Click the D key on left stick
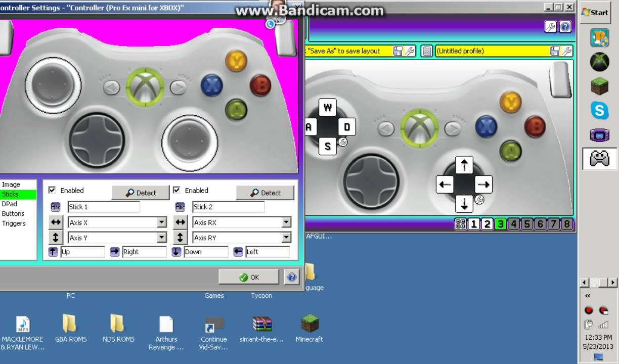The image size is (619, 364). 347,127
